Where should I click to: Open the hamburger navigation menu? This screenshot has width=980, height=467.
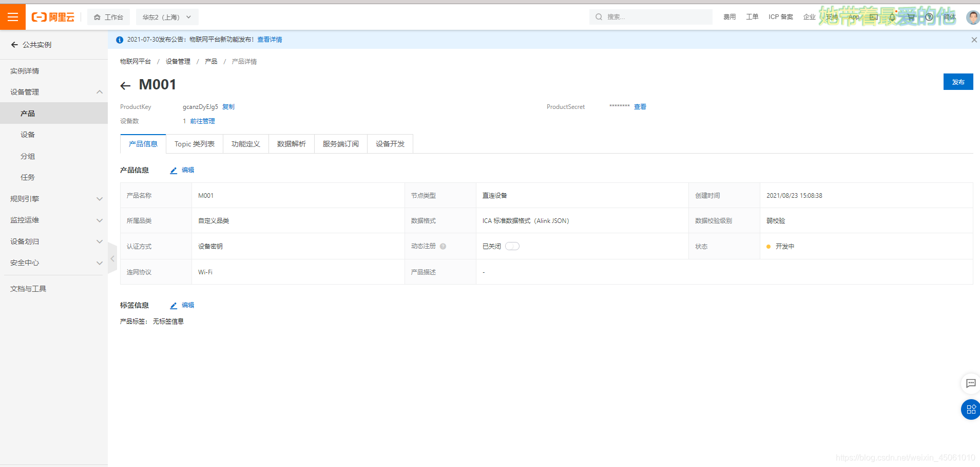[x=13, y=16]
